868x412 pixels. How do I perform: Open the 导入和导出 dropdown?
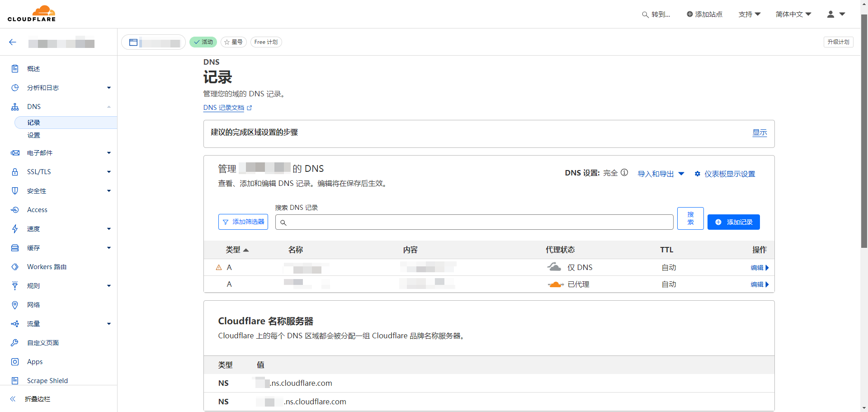pyautogui.click(x=661, y=174)
